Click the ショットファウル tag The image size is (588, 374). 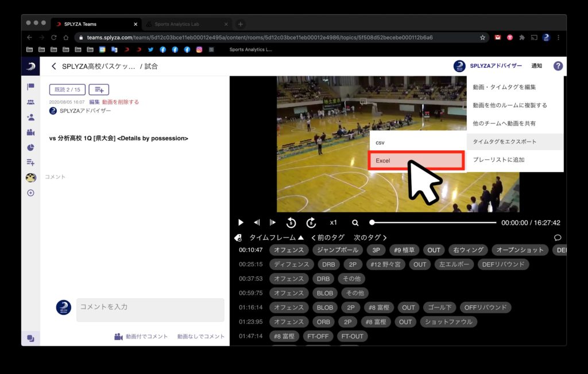pyautogui.click(x=448, y=322)
